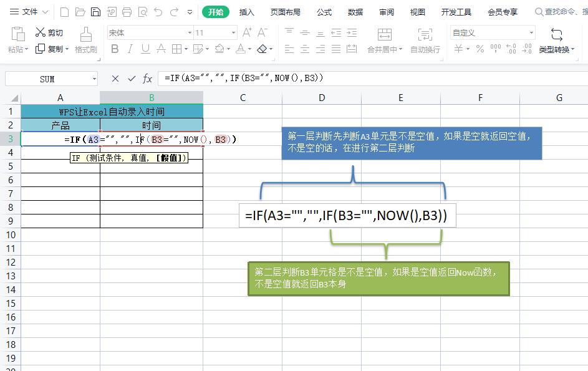Image resolution: width=588 pixels, height=371 pixels.
Task: Toggle Underline formatting
Action: (145, 49)
